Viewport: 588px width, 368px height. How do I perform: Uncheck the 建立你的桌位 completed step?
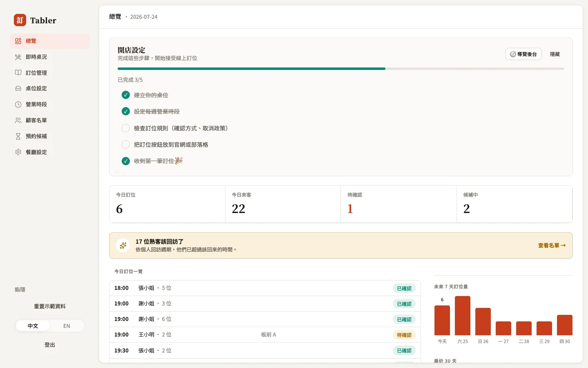tap(126, 95)
